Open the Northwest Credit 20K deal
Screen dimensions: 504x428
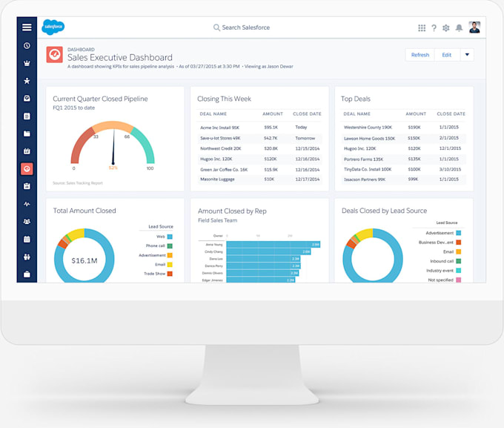[221, 148]
